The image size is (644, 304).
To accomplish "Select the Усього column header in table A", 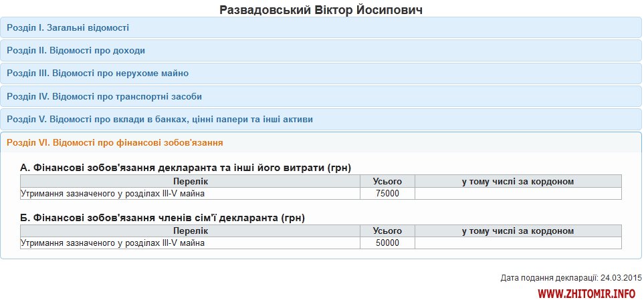I will coord(387,181).
